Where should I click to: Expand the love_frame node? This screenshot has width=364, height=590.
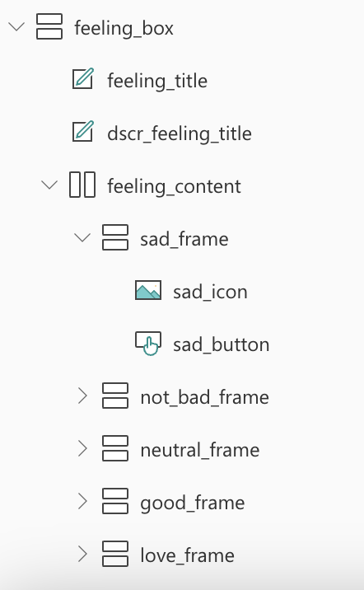[82, 554]
